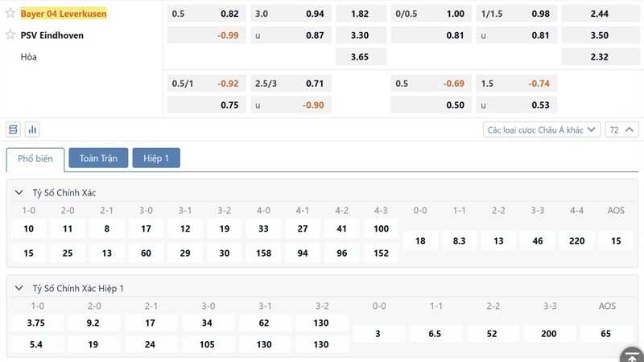
Task: Favorite Bayer 04 Leverkusen with star icon
Action: (x=10, y=13)
